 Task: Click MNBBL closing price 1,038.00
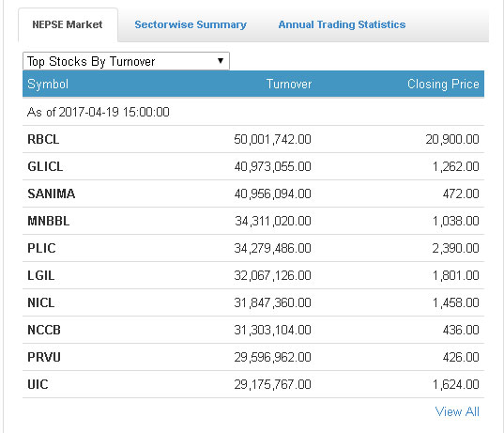456,221
